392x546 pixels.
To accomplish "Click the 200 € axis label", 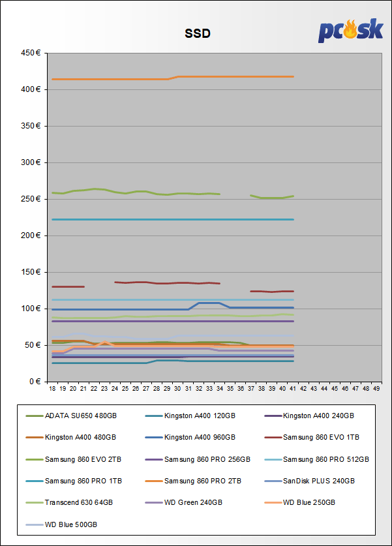I will [x=31, y=235].
